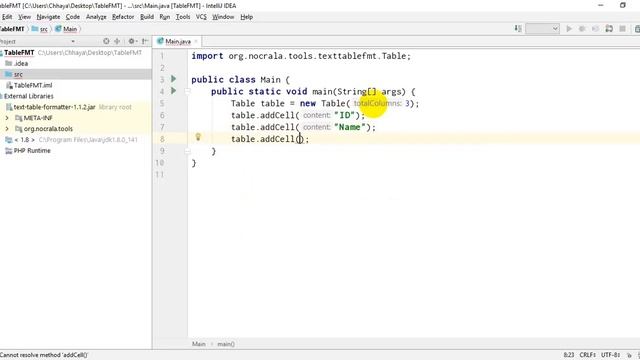Open the run configuration dropdown
This screenshot has height=360, width=640.
click(542, 29)
